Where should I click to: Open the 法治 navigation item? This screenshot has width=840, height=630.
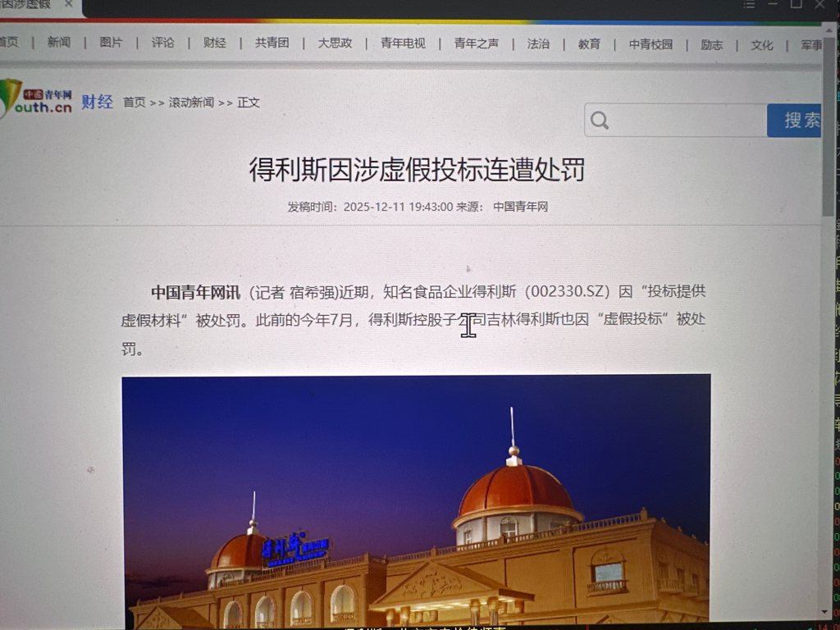click(538, 43)
